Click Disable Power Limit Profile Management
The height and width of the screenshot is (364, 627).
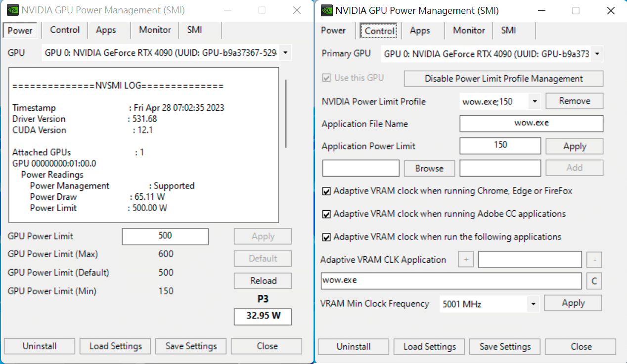click(503, 78)
